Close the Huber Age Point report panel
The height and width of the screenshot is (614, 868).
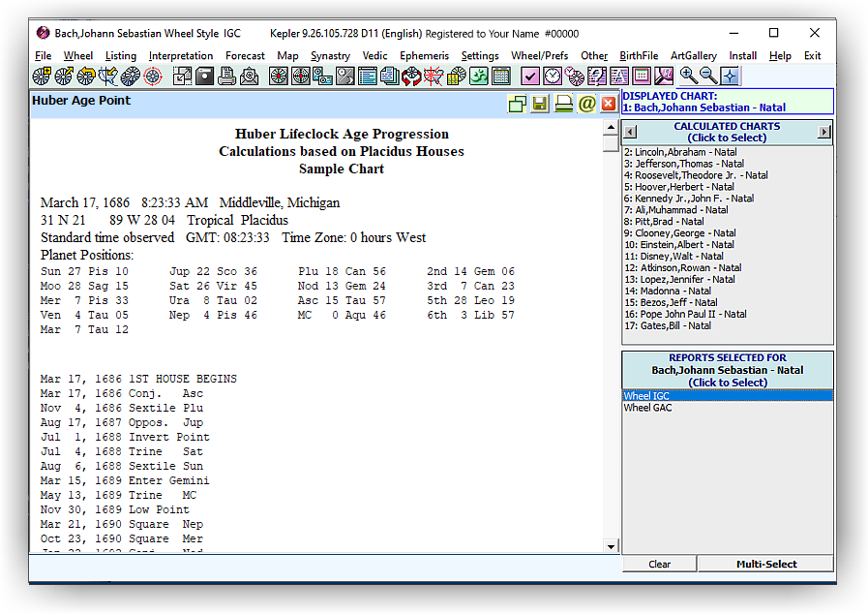pyautogui.click(x=609, y=104)
